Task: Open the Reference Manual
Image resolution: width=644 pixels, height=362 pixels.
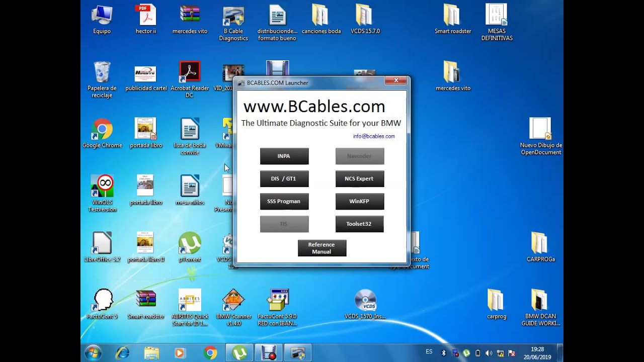Action: tap(322, 248)
